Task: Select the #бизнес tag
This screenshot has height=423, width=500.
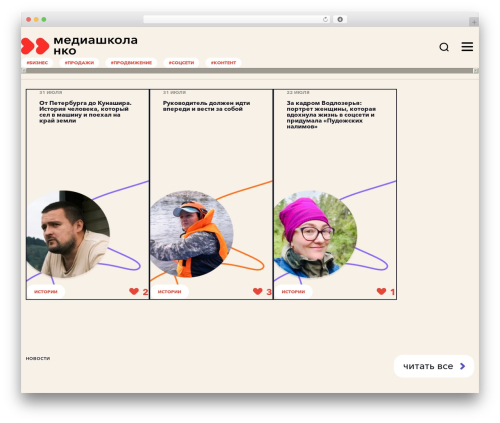Action: pos(37,63)
